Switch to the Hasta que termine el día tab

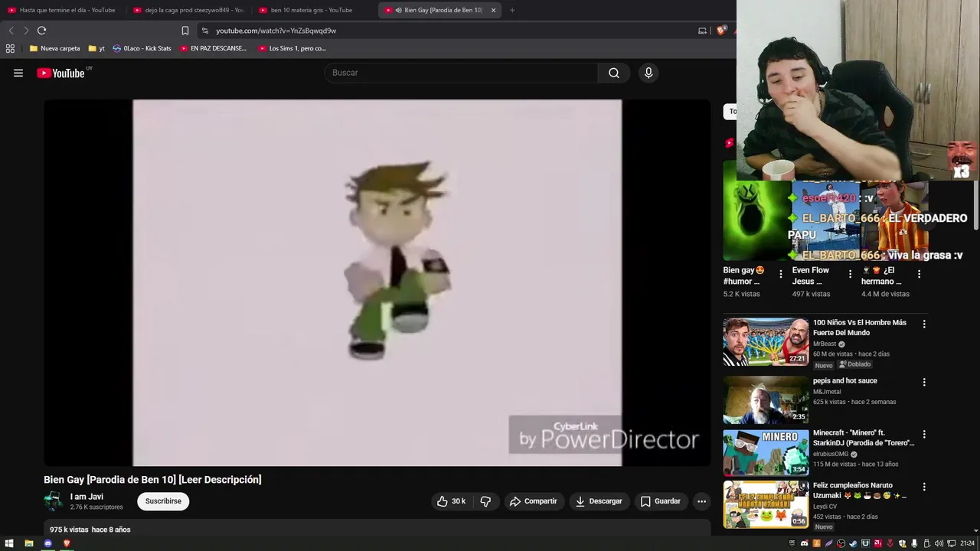point(61,10)
